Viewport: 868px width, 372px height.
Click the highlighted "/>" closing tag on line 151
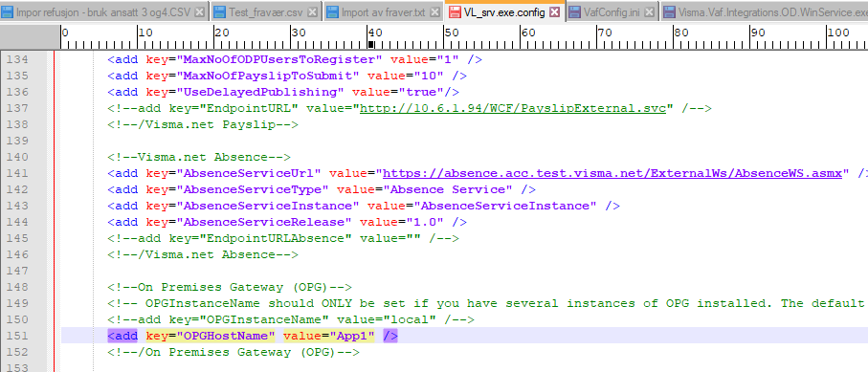tap(390, 336)
